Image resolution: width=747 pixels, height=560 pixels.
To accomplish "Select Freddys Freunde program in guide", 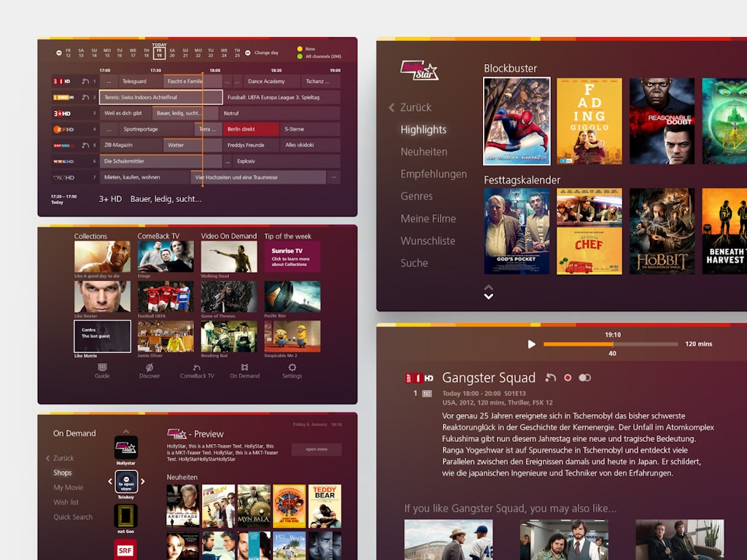I will [x=251, y=145].
